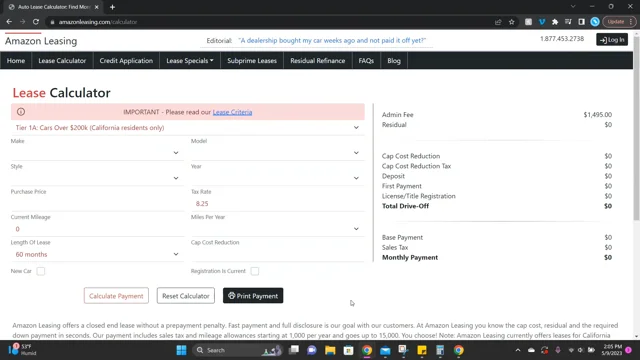Click the Tax Rate field showing 8.25
Screen dimensions: 640x360
[278, 203]
